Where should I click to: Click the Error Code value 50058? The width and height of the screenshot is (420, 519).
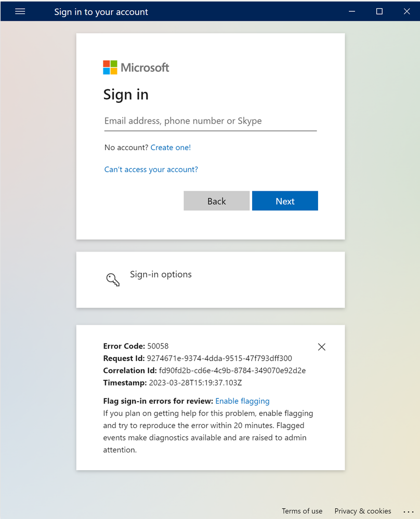pos(158,346)
